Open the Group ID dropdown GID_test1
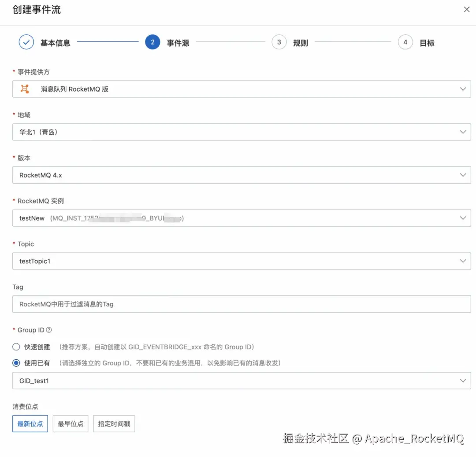 [242, 380]
